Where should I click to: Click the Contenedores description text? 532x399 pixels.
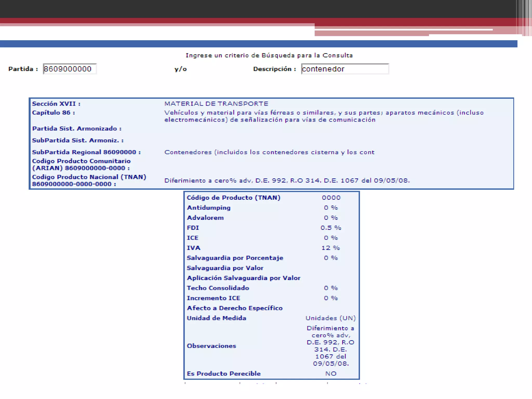point(269,152)
